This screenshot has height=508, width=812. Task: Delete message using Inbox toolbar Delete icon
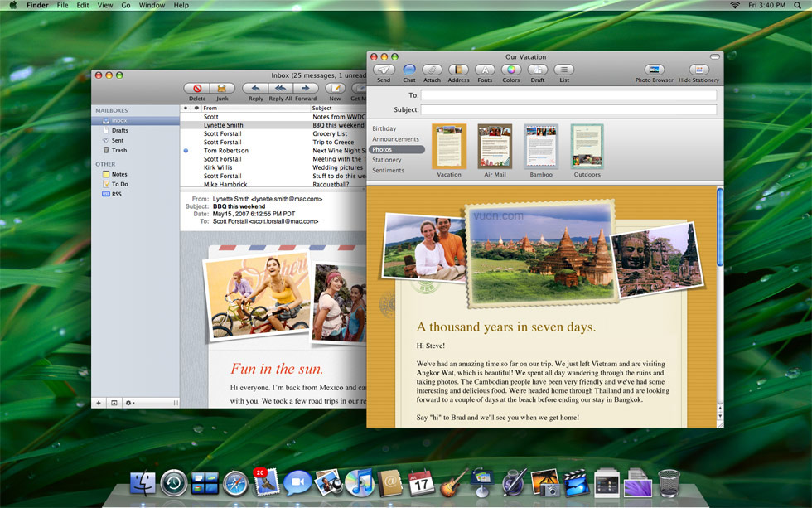pyautogui.click(x=197, y=89)
